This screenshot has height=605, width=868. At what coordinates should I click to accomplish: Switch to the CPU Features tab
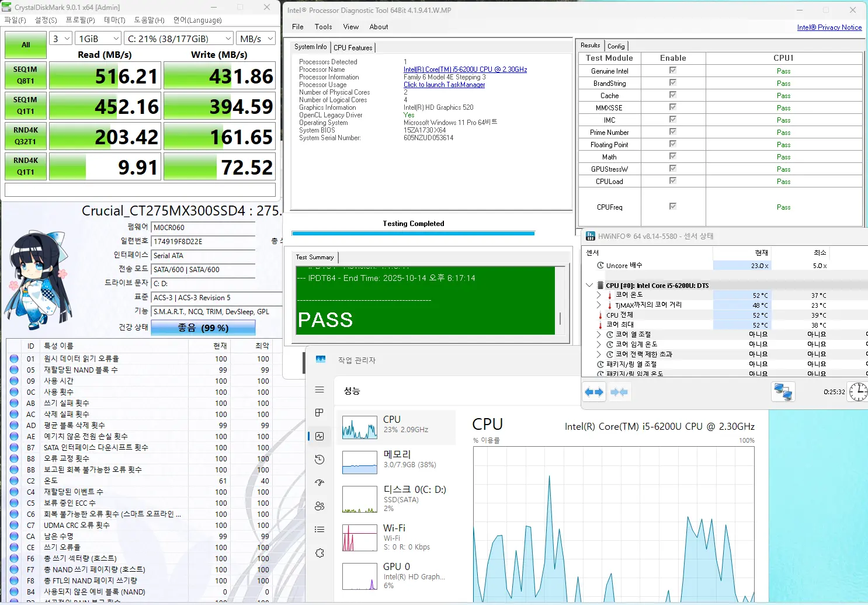pos(353,47)
